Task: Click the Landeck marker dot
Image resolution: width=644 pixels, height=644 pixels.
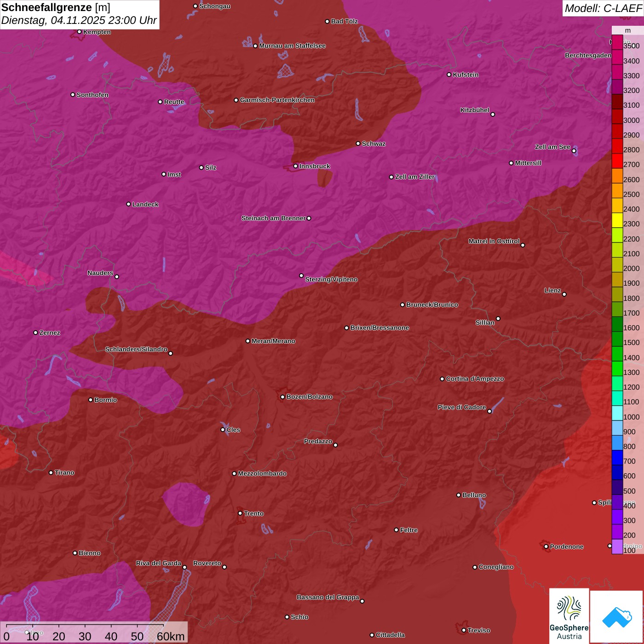Action: tap(128, 204)
